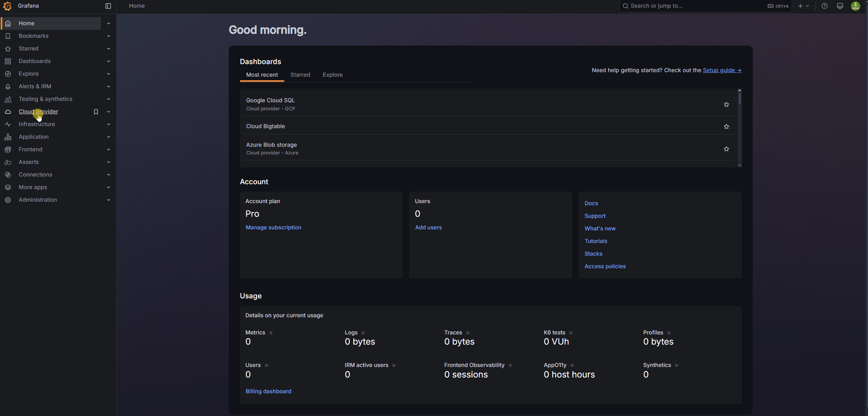Open the Explore tab under Dashboards

pyautogui.click(x=332, y=75)
